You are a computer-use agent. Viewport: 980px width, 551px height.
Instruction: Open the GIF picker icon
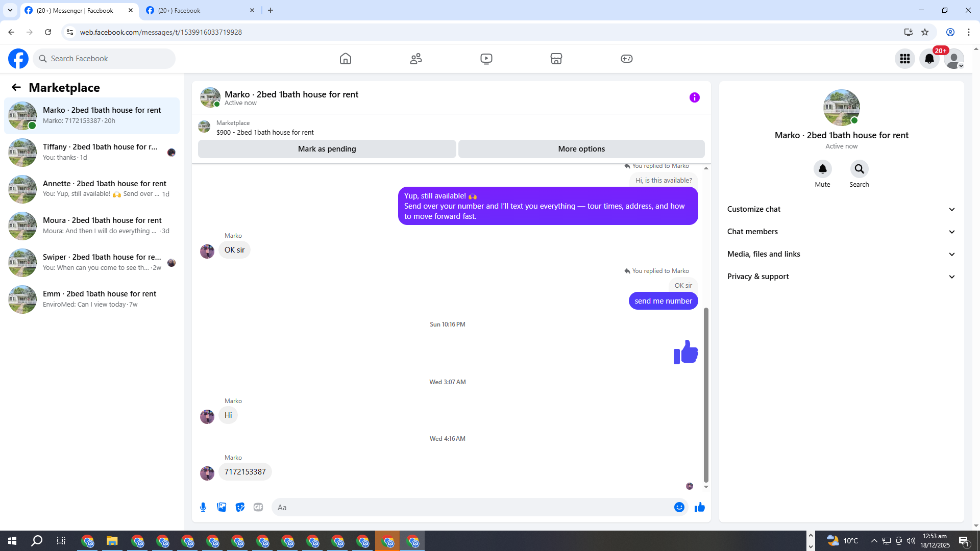(x=258, y=507)
